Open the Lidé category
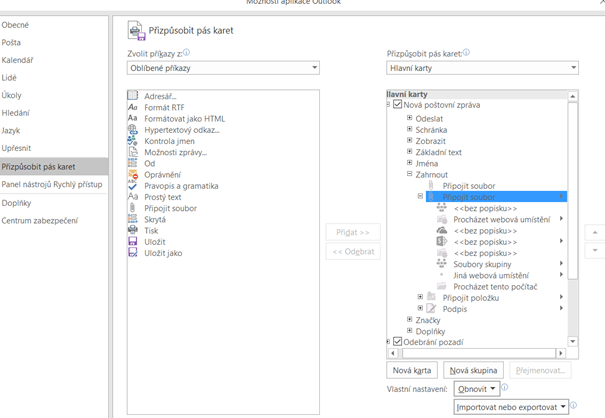The height and width of the screenshot is (418, 605). [9, 78]
